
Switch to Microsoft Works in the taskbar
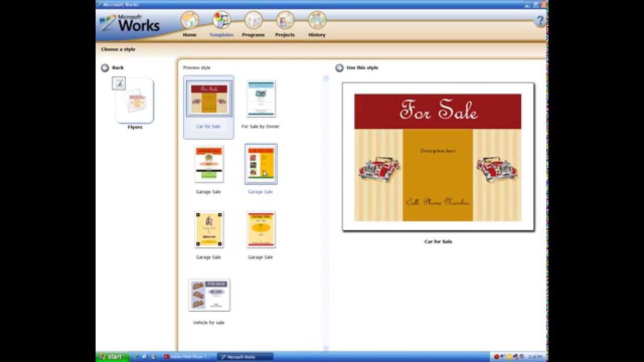245,356
